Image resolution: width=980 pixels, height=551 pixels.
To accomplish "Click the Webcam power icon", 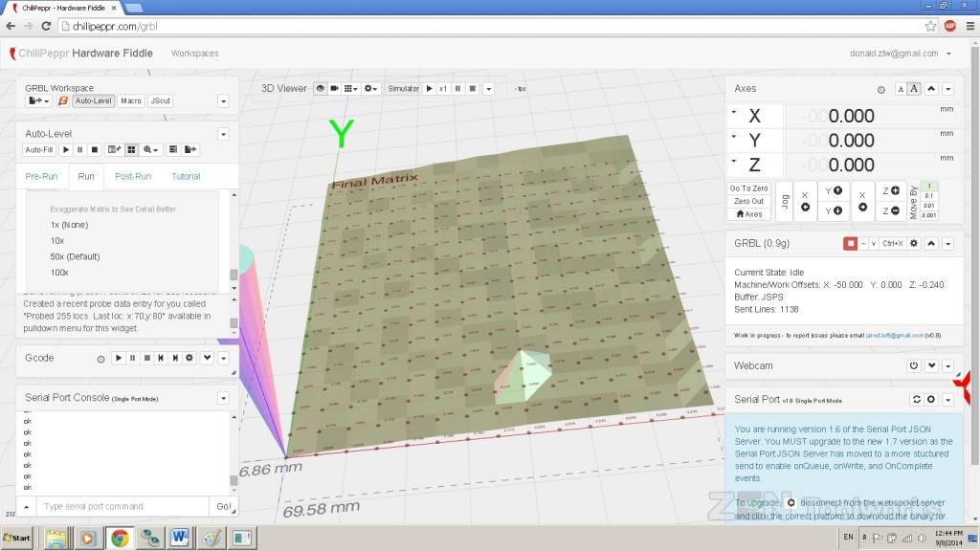I will pos(913,365).
